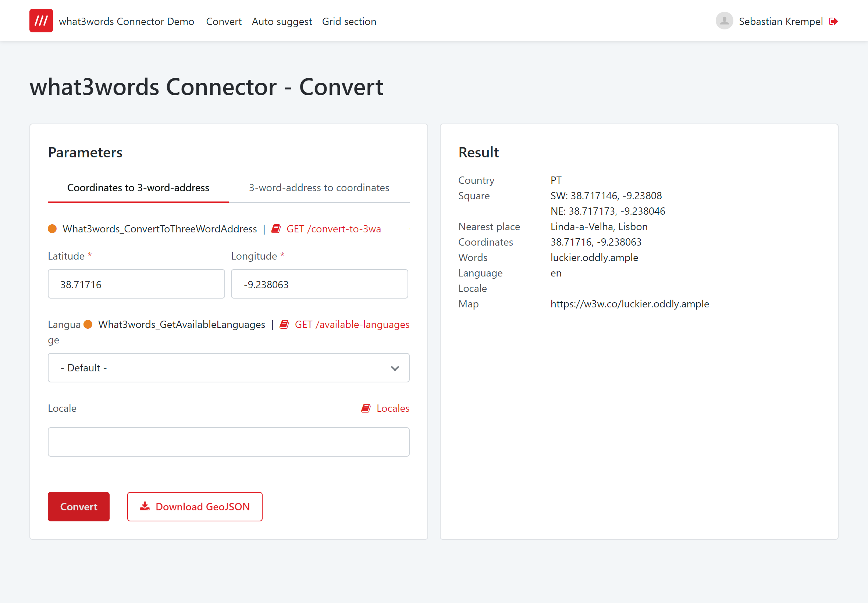Open the GET /convert-to-3wa documentation link
The height and width of the screenshot is (603, 868).
(333, 229)
